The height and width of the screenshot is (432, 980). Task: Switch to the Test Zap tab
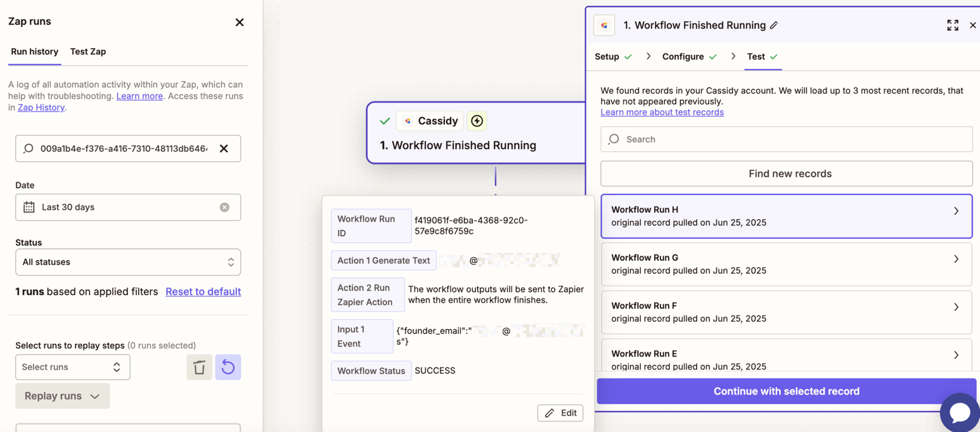[88, 51]
